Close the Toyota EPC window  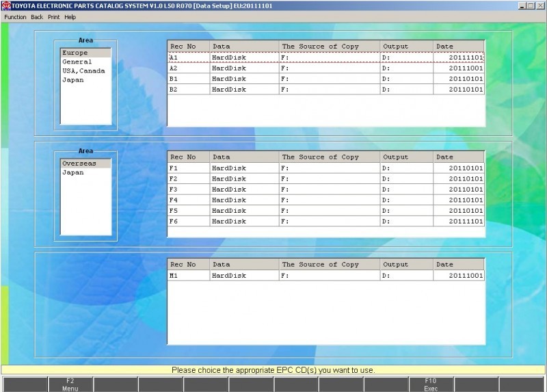click(x=539, y=5)
